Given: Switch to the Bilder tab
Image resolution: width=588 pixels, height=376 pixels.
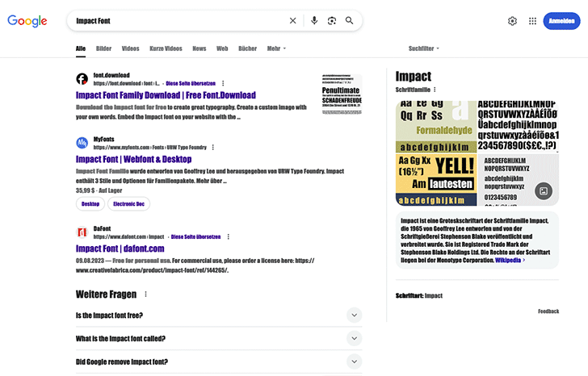Looking at the screenshot, I should pyautogui.click(x=104, y=48).
